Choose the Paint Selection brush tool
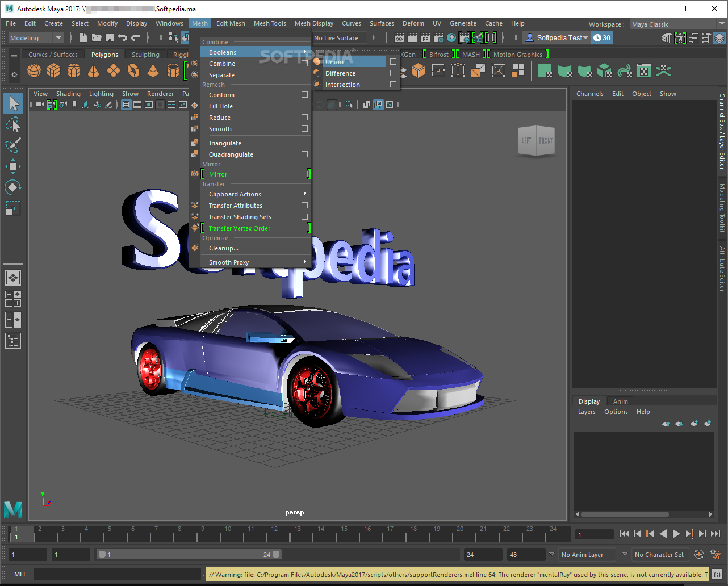 pyautogui.click(x=13, y=145)
